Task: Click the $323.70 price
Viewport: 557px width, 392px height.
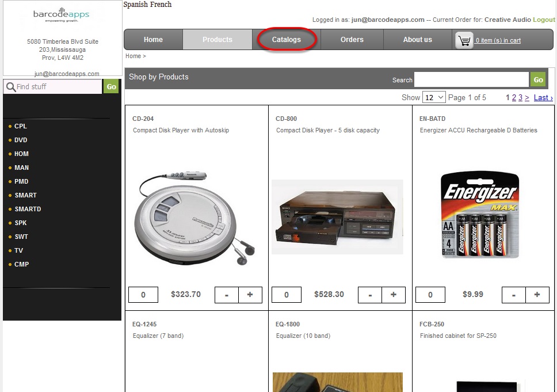Action: point(186,294)
